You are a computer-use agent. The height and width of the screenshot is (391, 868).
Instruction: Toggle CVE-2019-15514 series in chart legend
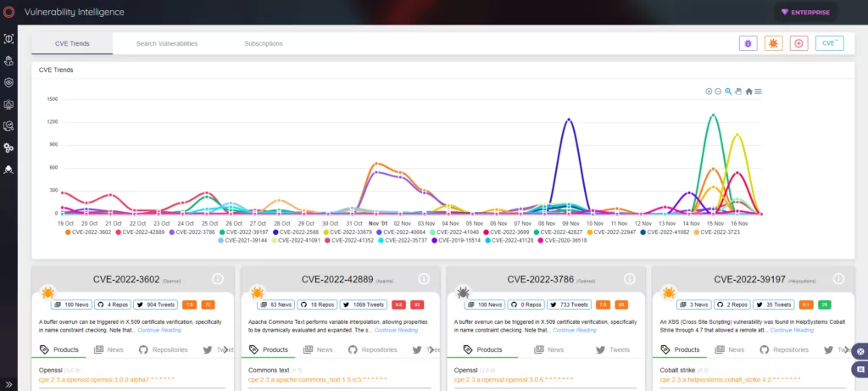pyautogui.click(x=455, y=240)
